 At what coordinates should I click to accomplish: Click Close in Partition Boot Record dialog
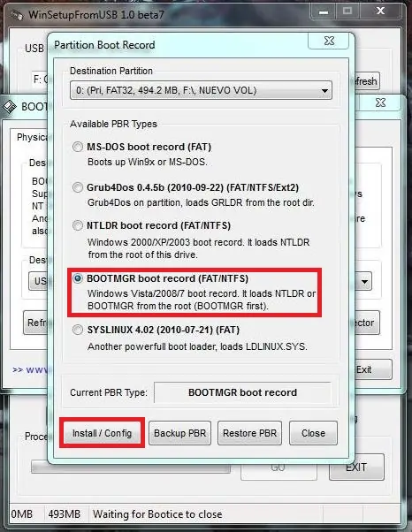(x=313, y=433)
